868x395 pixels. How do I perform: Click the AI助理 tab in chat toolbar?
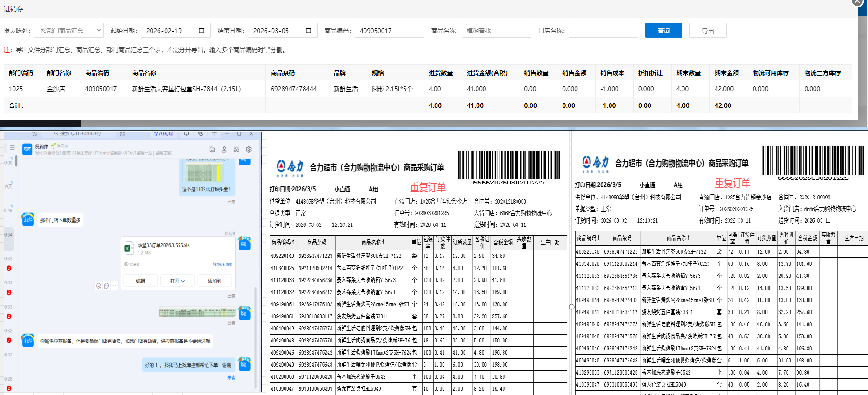tap(164, 134)
